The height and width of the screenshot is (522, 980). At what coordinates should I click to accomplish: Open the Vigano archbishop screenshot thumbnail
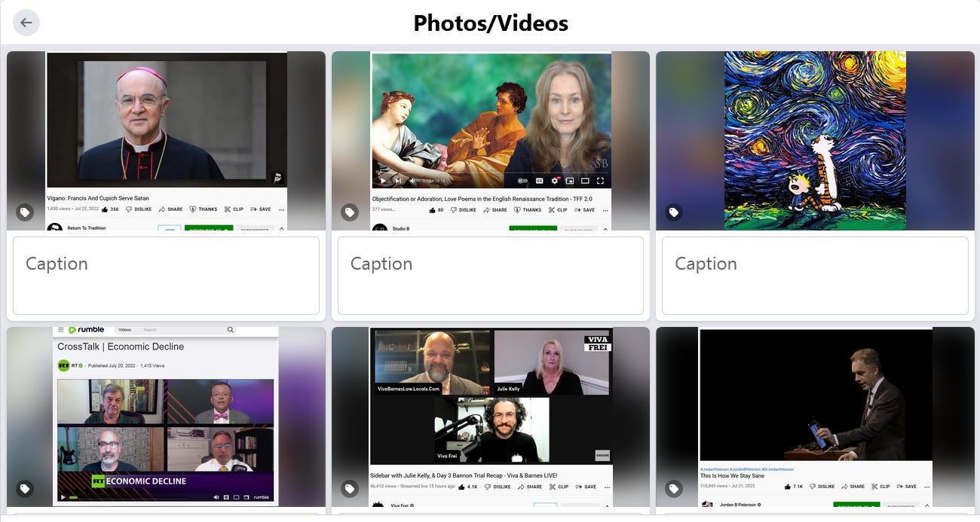(166, 141)
